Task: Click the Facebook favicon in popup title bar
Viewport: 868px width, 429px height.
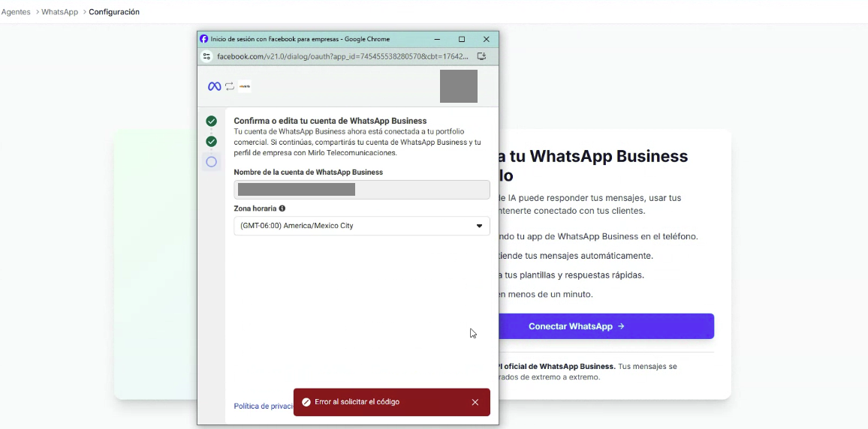Action: coord(203,39)
